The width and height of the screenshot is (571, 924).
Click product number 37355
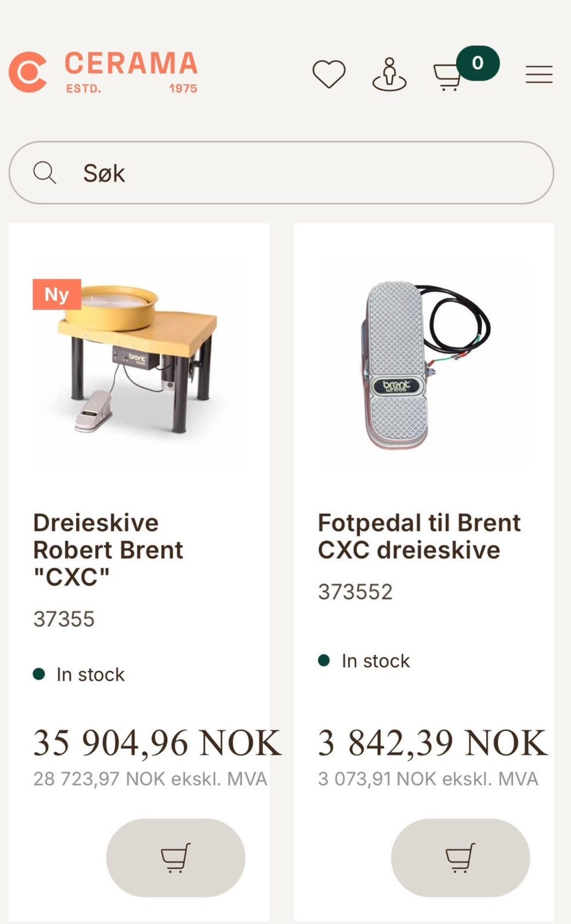[x=64, y=619]
